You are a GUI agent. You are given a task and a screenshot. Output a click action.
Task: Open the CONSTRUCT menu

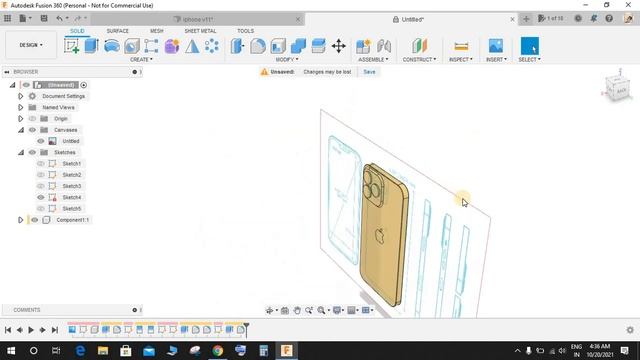[x=419, y=60]
